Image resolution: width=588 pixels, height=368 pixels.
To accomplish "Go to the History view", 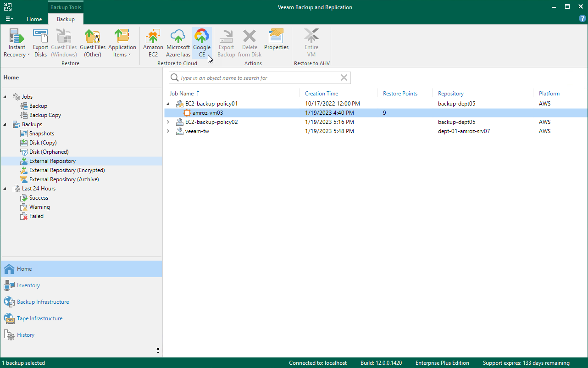I will click(26, 335).
